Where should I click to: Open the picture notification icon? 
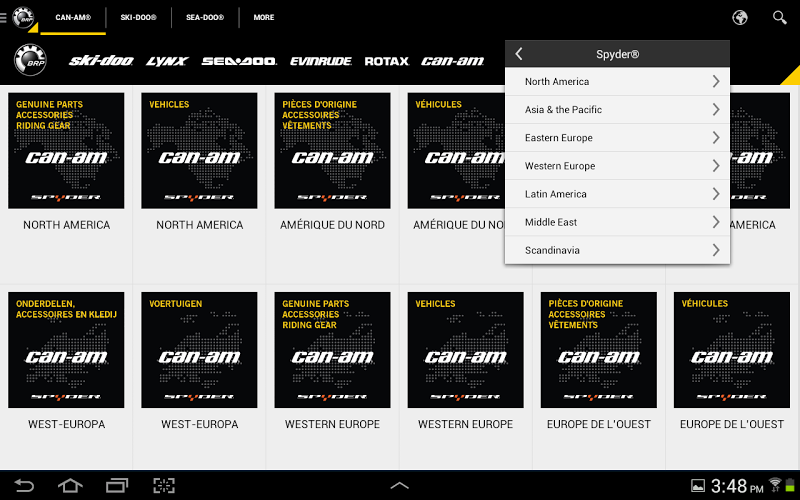tap(697, 486)
